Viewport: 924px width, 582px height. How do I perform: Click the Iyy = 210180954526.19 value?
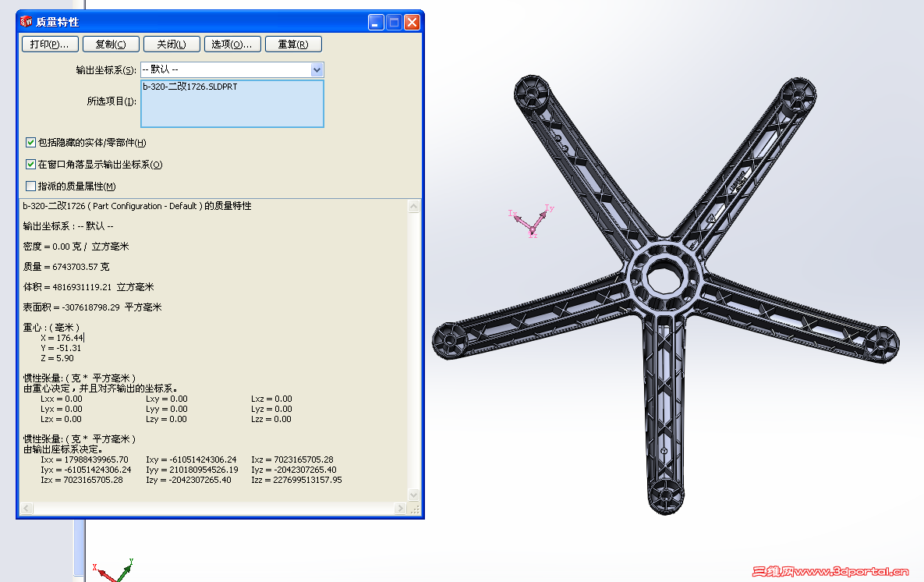pos(192,470)
